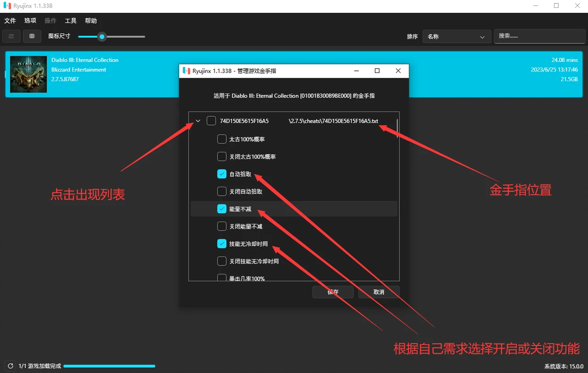Switch to grid view icon
This screenshot has height=373, width=588.
click(x=32, y=36)
